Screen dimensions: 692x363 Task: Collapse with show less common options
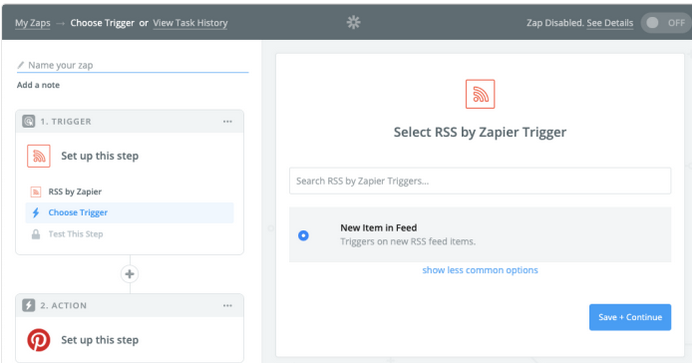(480, 270)
